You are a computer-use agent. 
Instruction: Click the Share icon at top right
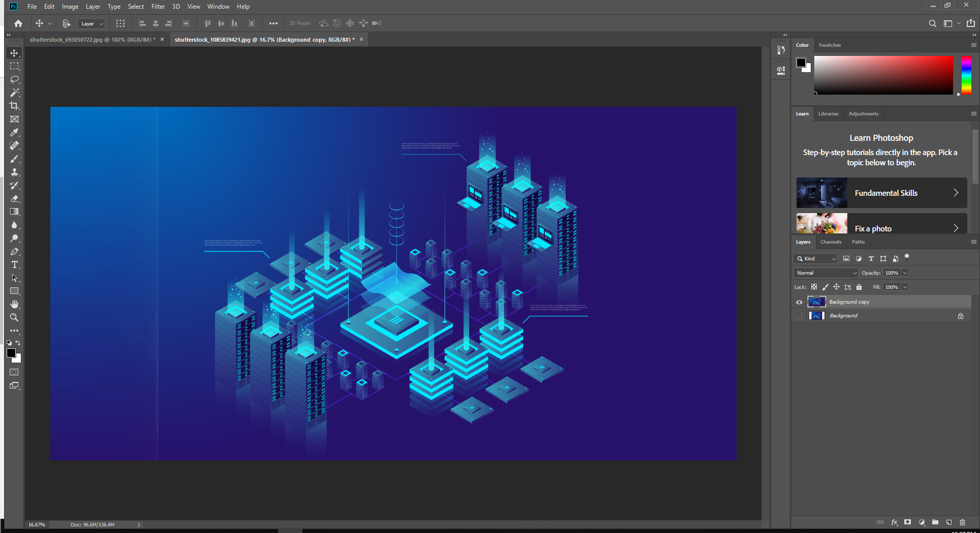[x=971, y=23]
